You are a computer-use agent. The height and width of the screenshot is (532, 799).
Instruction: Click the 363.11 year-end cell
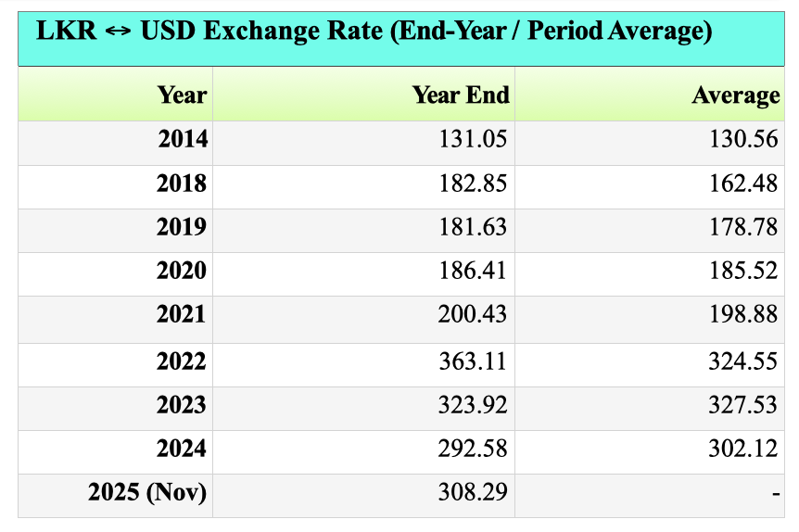point(473,361)
